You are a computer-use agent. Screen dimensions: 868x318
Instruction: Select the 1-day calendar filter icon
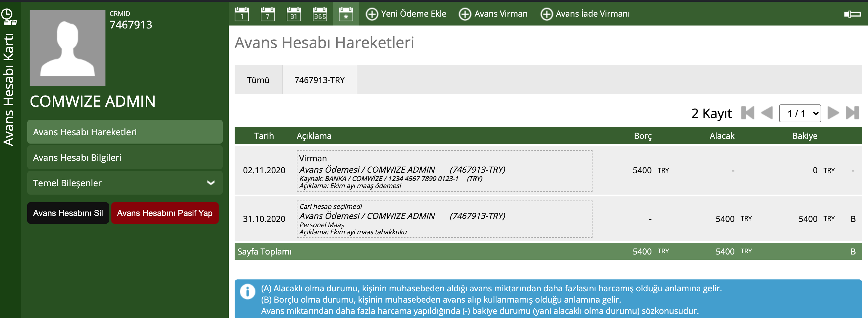[x=242, y=14]
